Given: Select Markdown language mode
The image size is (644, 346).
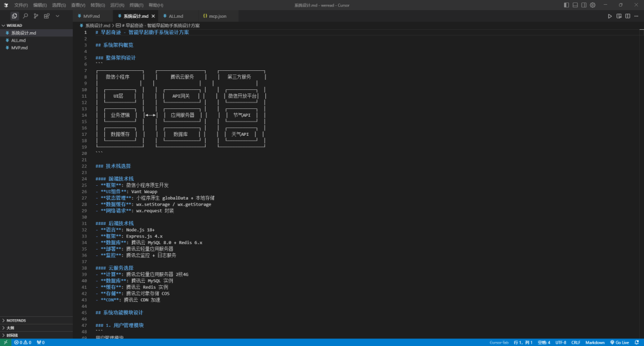Looking at the screenshot, I should click(595, 342).
